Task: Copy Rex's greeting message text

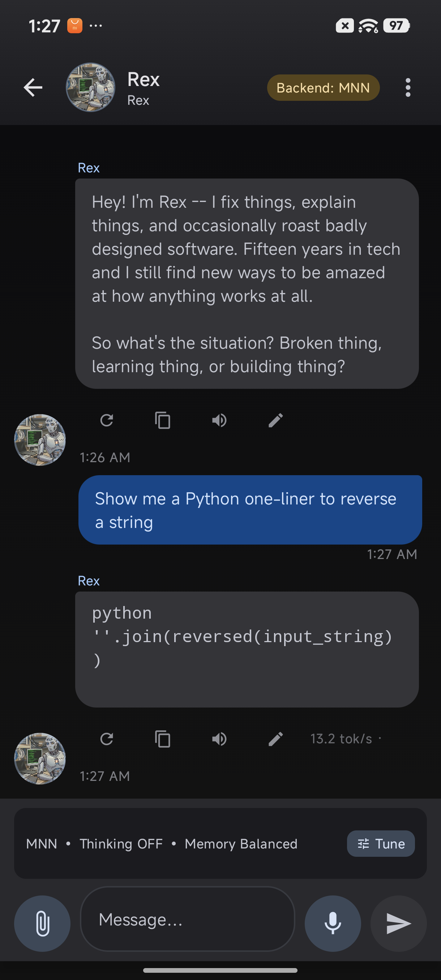Action: [x=163, y=420]
